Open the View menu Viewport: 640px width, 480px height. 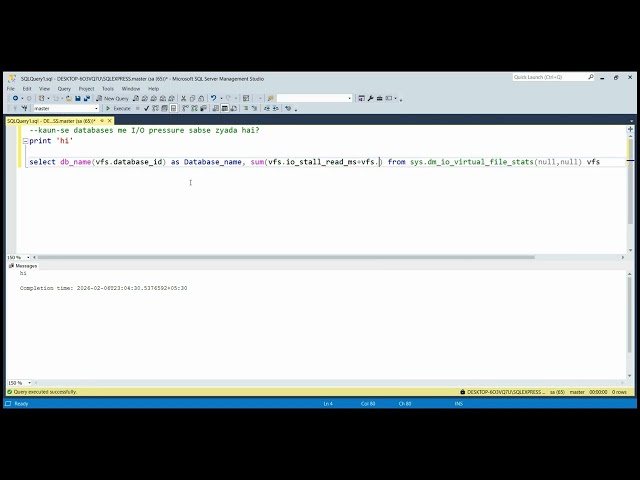(x=44, y=89)
